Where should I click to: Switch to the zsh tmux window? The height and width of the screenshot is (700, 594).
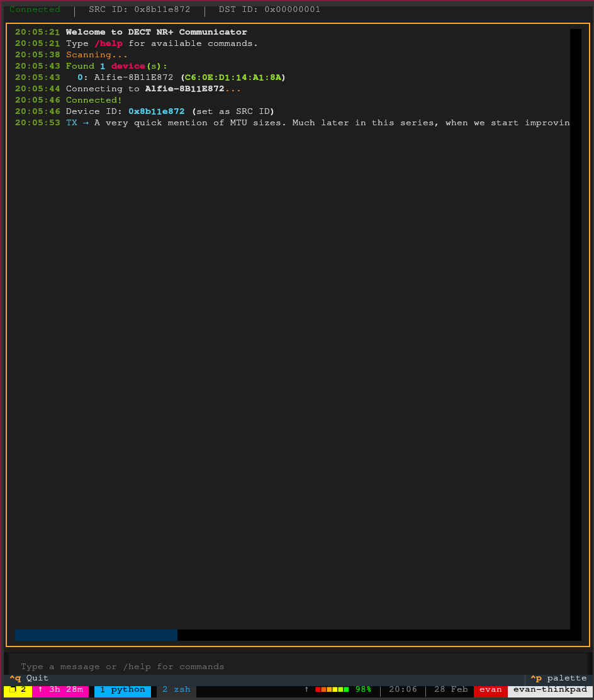[176, 689]
